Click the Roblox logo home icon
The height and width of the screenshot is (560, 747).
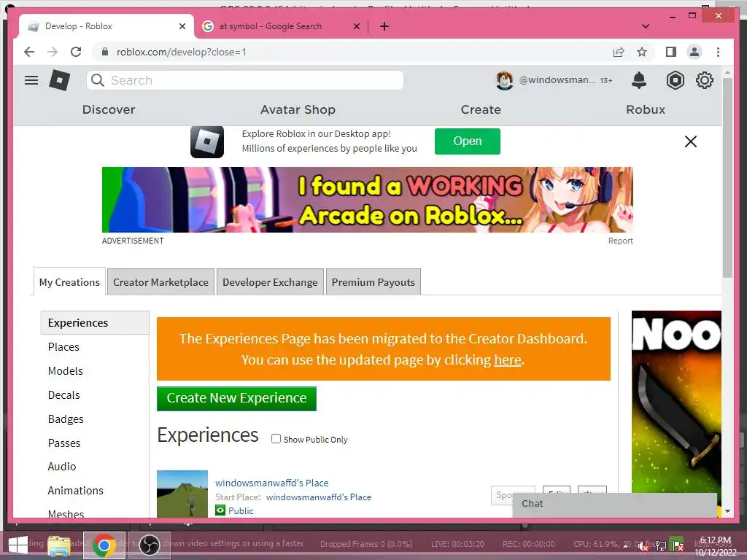click(60, 80)
